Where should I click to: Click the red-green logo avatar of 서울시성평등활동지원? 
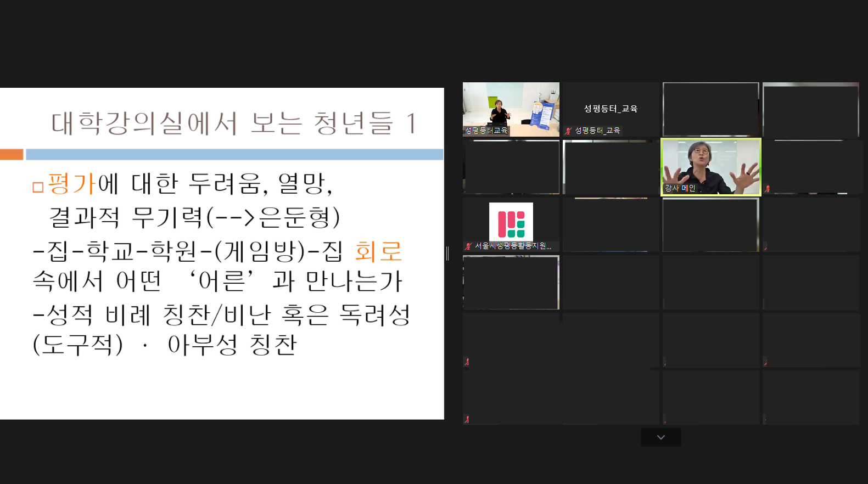[511, 222]
